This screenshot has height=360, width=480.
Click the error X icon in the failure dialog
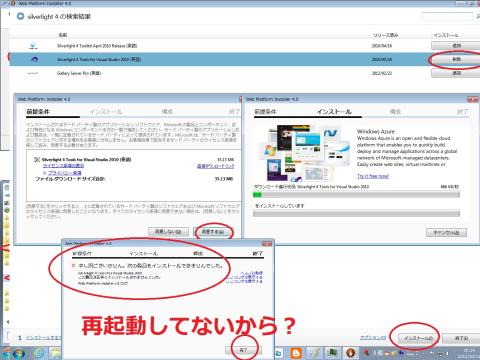(74, 265)
